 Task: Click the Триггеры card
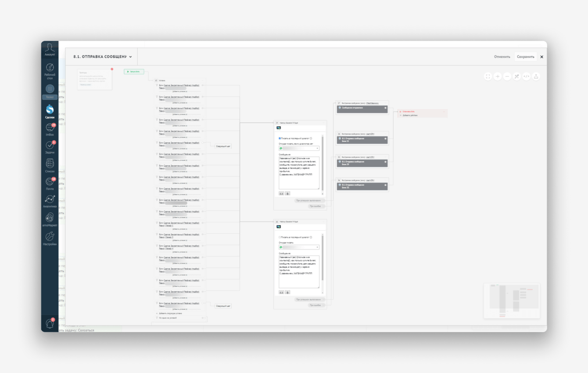pos(95,80)
